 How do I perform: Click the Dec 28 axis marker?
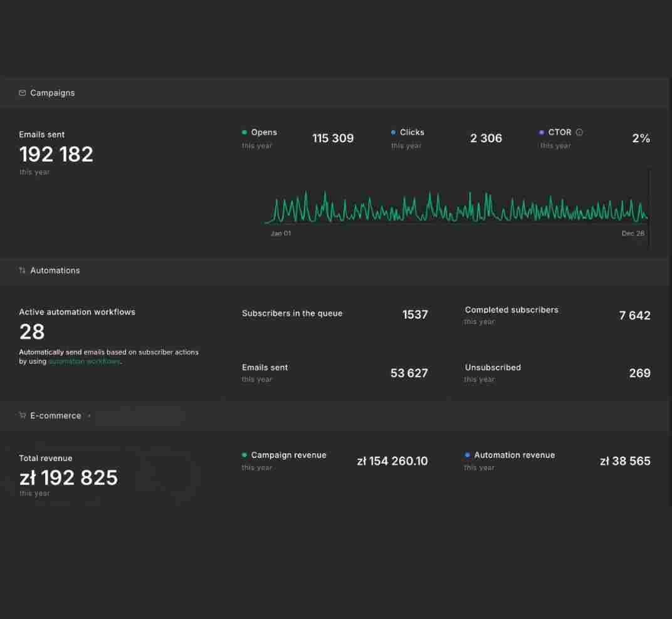coord(633,234)
